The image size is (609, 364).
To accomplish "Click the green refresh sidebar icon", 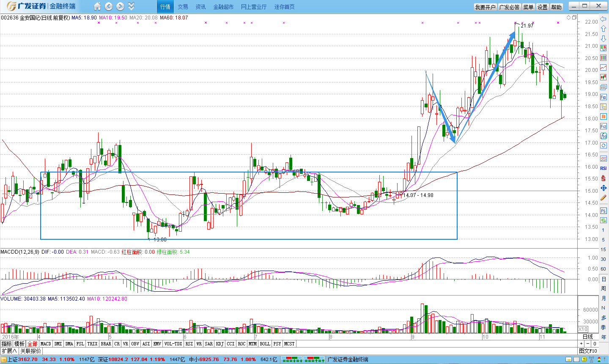I will [604, 220].
